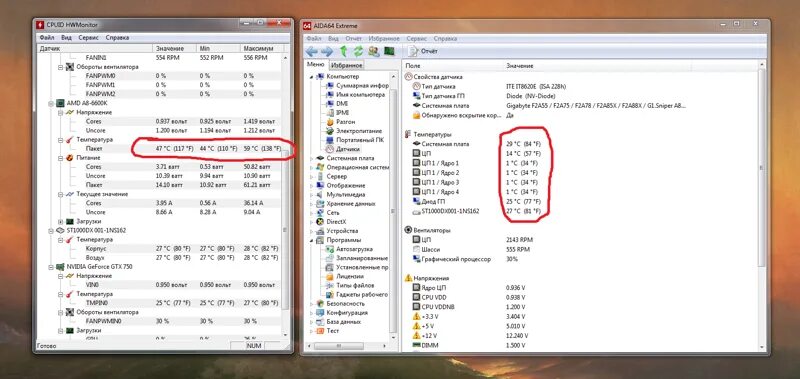
Task: Click the Forward arrow in AIDA64 toolbar
Action: 327,51
